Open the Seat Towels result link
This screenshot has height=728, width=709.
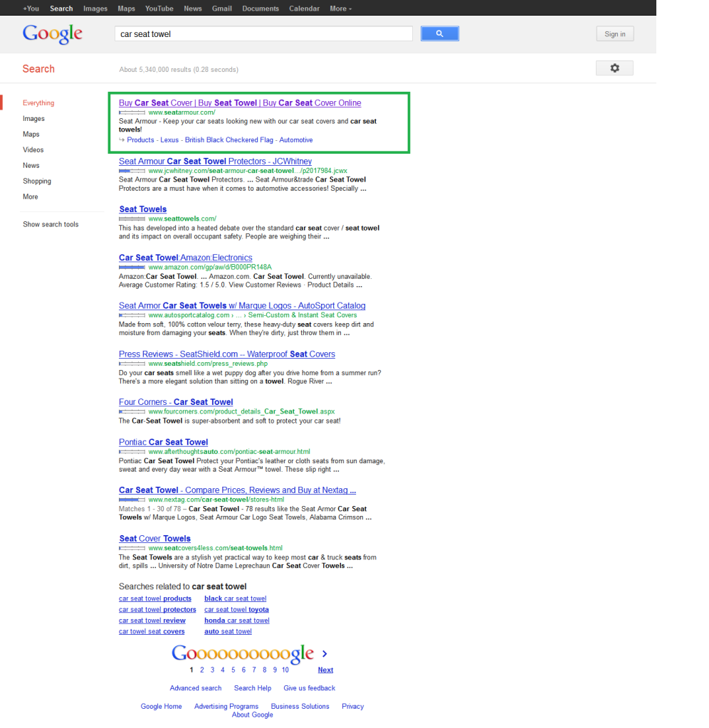tap(143, 209)
